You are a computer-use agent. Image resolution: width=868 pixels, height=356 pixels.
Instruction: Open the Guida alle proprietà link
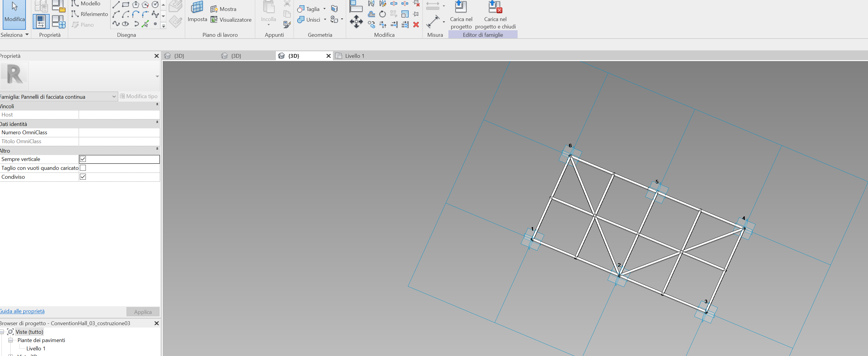[x=22, y=311]
